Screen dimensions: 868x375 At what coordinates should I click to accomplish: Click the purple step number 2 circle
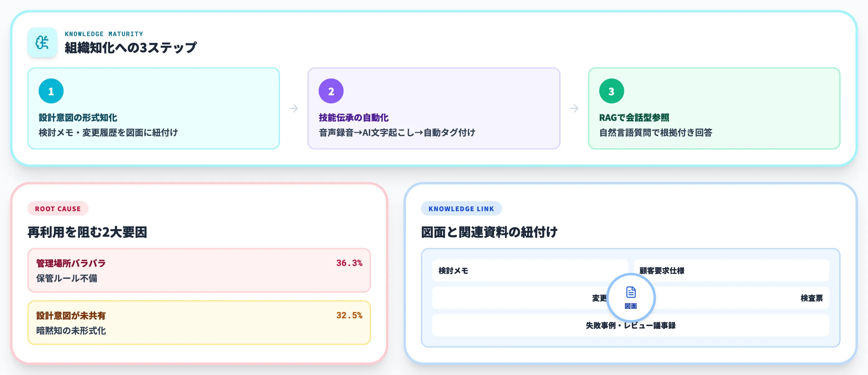click(x=330, y=91)
